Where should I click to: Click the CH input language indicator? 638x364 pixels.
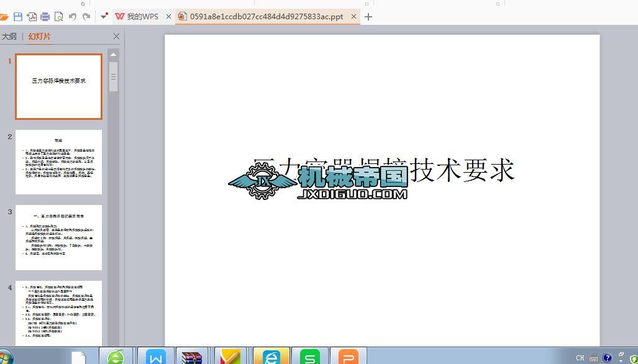coord(580,358)
